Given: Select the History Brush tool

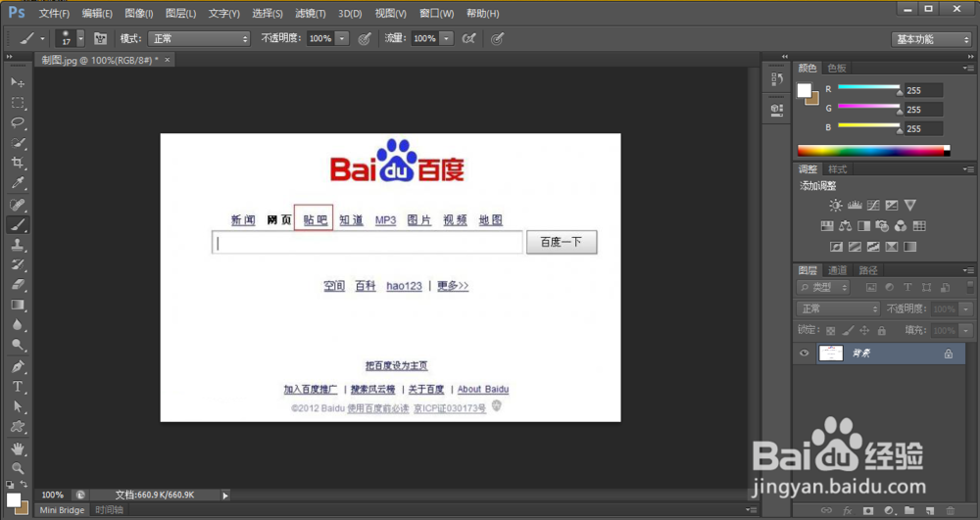Looking at the screenshot, I should point(18,264).
